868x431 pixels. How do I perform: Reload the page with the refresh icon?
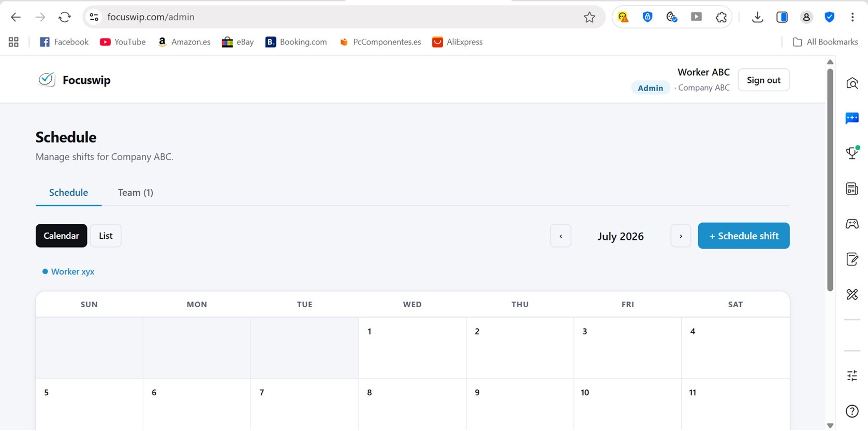[65, 17]
